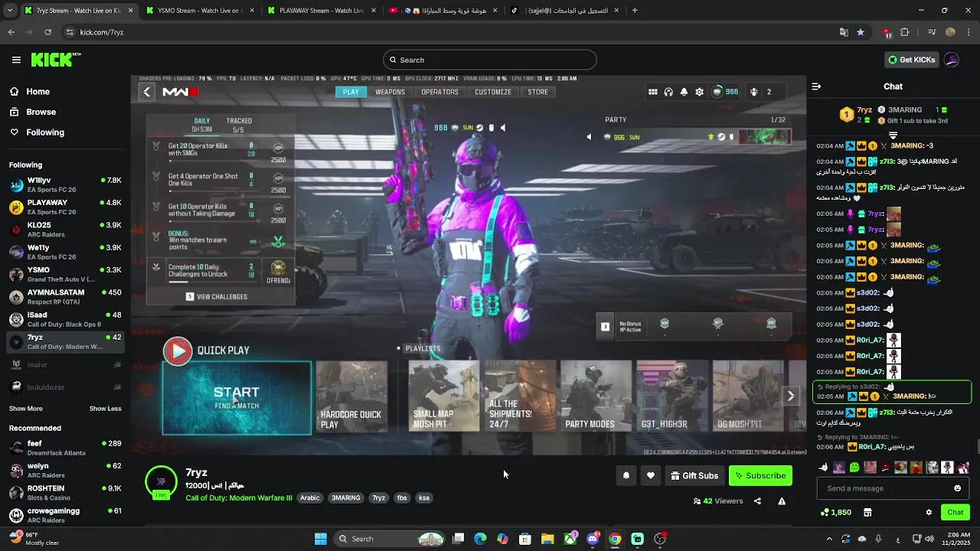Click the Gift Subs button

[694, 475]
